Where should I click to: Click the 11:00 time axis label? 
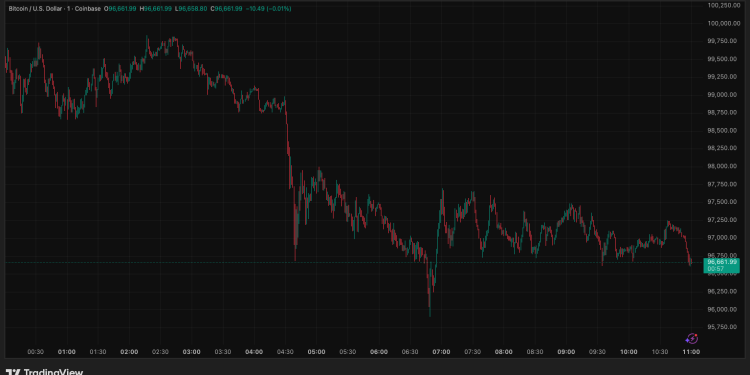[691, 352]
